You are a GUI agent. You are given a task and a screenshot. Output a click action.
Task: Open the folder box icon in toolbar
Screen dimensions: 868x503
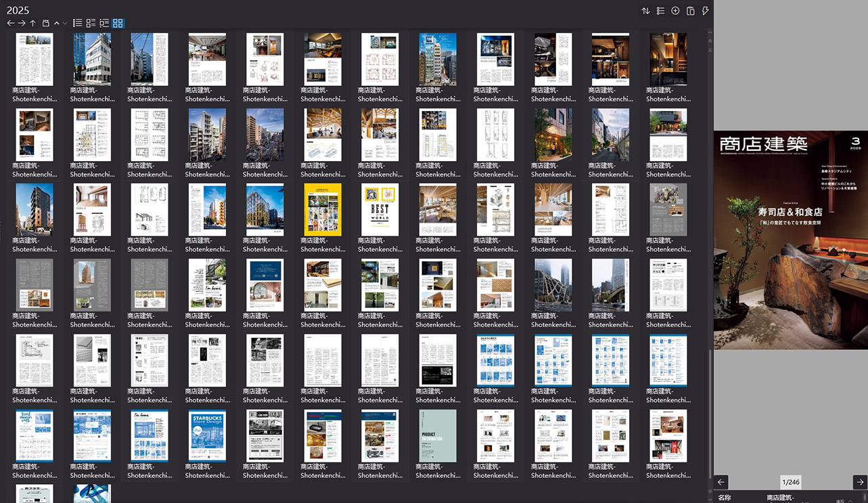pyautogui.click(x=45, y=23)
